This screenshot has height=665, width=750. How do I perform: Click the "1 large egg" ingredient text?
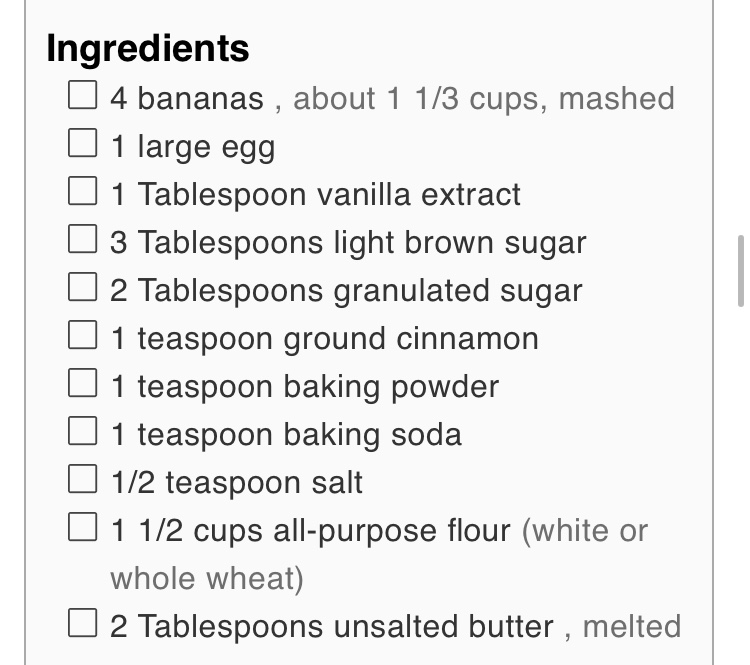pos(193,147)
